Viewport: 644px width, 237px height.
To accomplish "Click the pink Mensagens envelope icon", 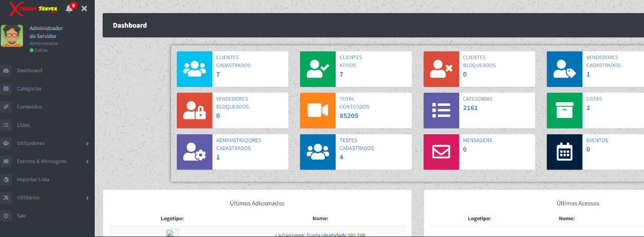I will coord(441,152).
